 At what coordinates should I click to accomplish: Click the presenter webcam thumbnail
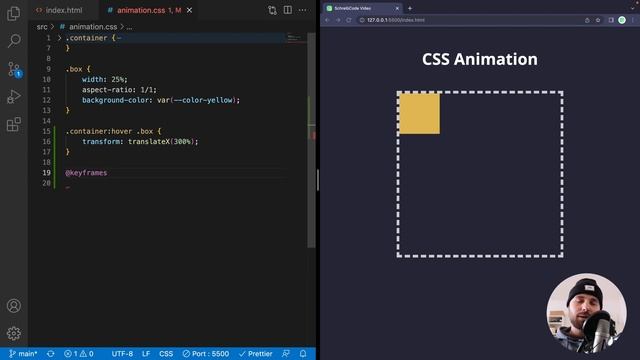587,313
